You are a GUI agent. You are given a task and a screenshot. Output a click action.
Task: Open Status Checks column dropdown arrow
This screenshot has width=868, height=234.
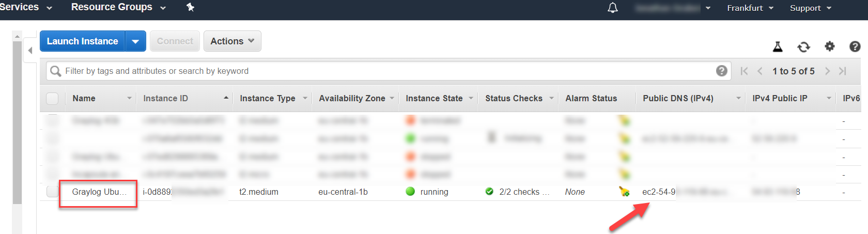551,98
